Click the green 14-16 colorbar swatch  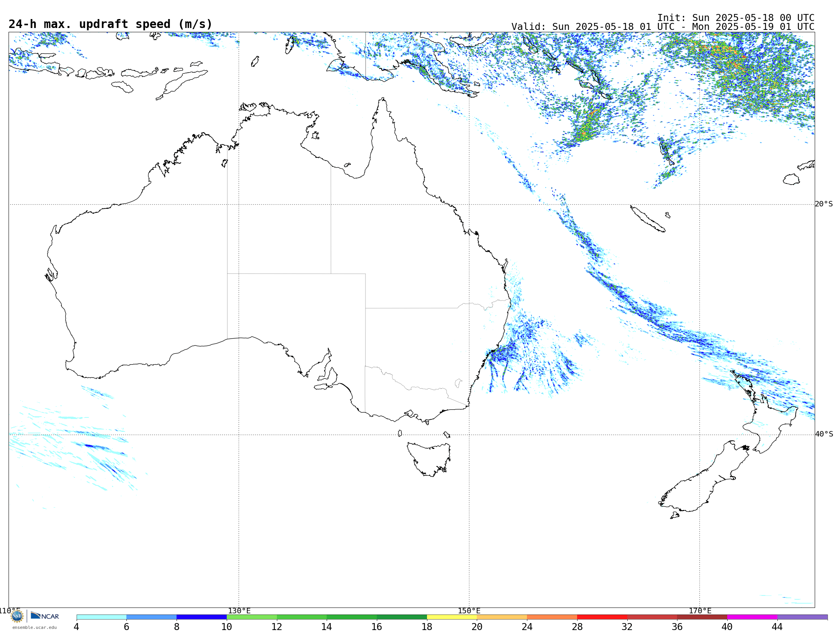[x=352, y=617]
